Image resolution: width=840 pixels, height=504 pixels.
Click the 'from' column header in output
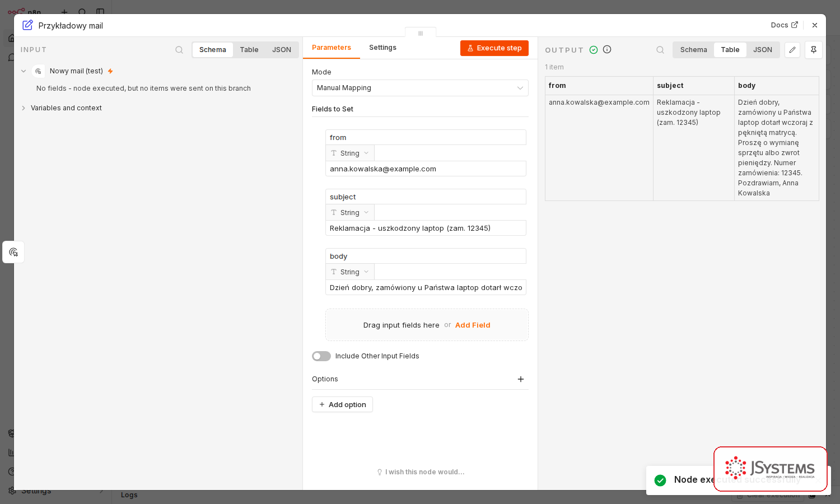point(599,86)
